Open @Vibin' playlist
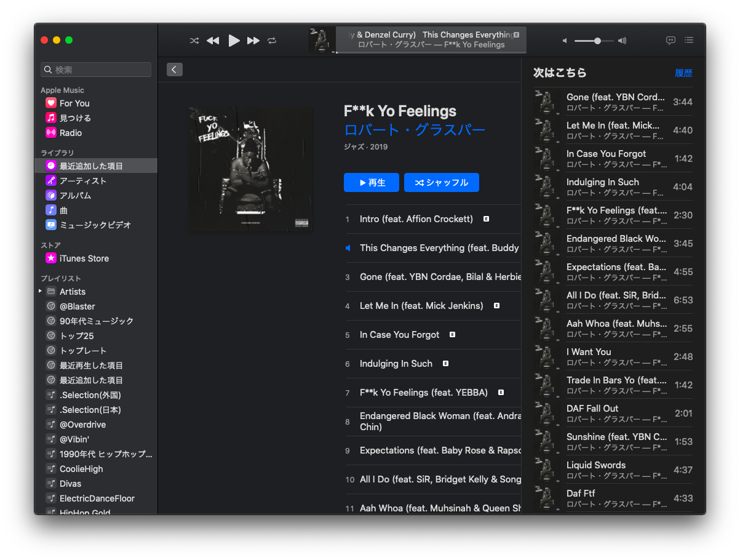 (x=96, y=439)
